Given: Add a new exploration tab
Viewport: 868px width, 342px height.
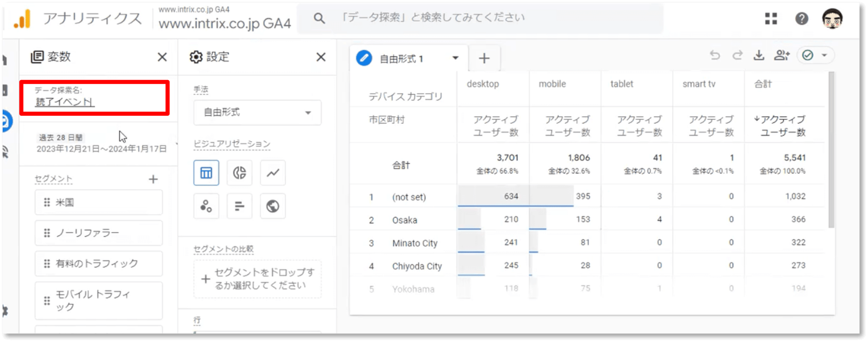Looking at the screenshot, I should click(484, 59).
